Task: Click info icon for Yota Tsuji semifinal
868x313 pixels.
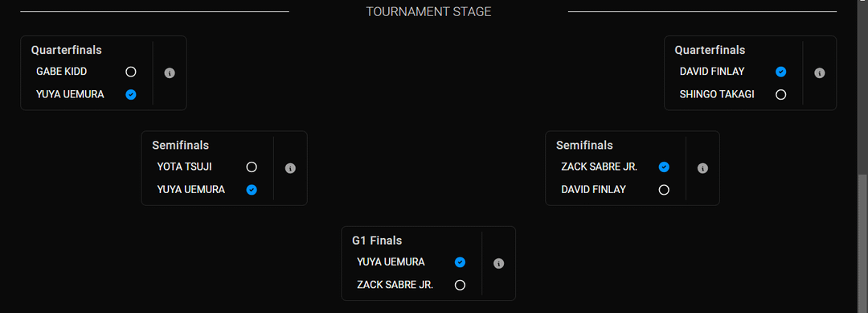Action: (290, 168)
